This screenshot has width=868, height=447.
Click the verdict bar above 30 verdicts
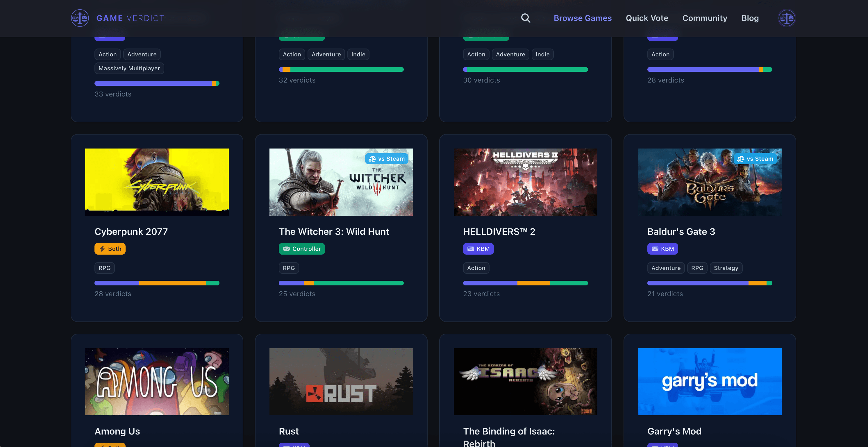pos(525,69)
